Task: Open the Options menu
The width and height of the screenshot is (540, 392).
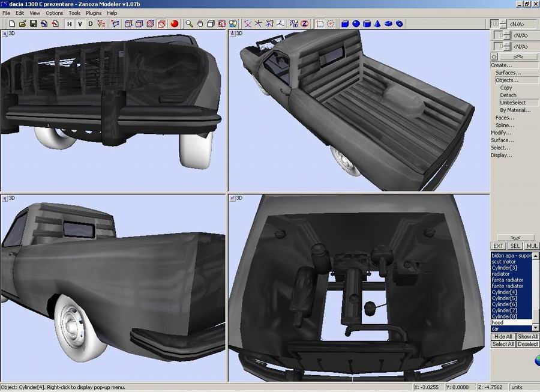Action: [55, 13]
